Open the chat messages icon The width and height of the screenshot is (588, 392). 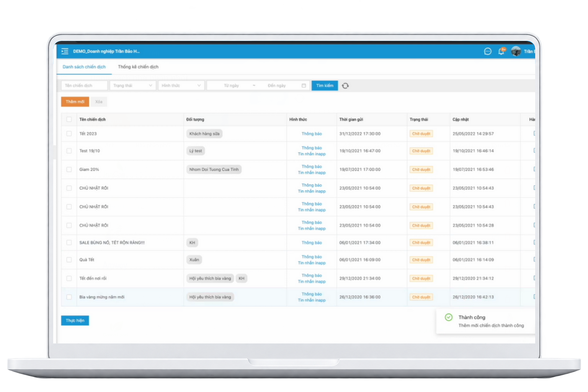(x=487, y=51)
